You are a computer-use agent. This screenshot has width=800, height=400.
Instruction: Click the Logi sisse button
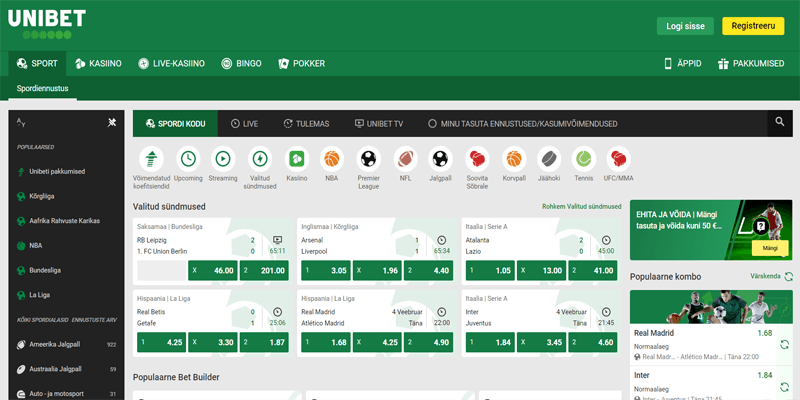[x=685, y=26]
